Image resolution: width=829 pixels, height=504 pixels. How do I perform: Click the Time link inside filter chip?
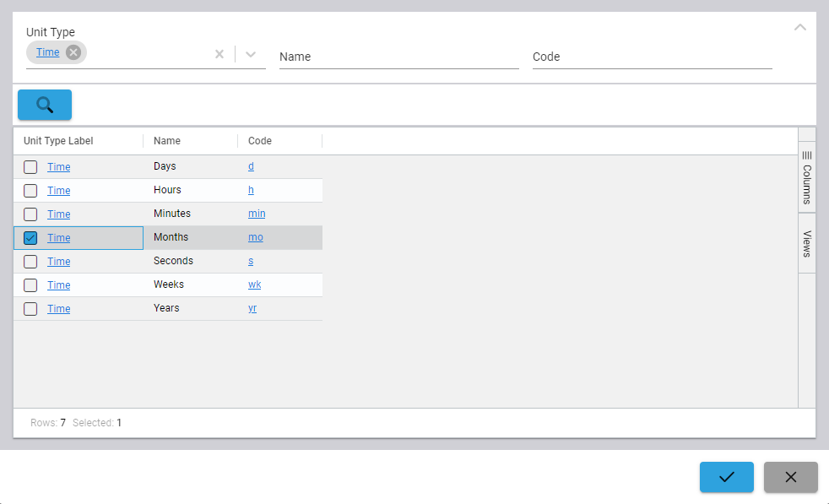(x=47, y=51)
